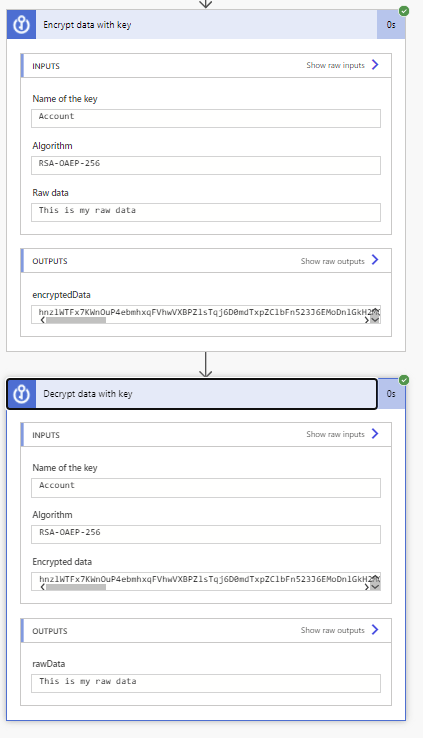This screenshot has height=738, width=423.
Task: Click the Encrypt data with key connector icon
Action: [21, 24]
